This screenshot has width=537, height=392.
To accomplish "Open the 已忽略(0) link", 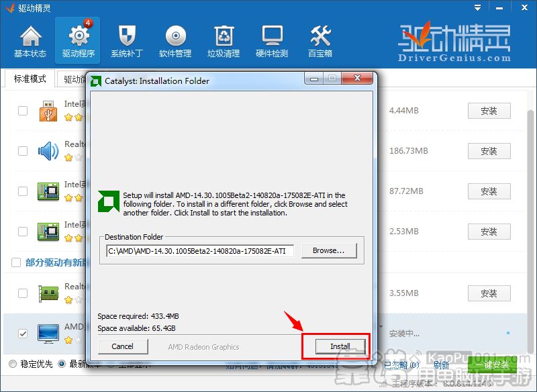I will (401, 365).
